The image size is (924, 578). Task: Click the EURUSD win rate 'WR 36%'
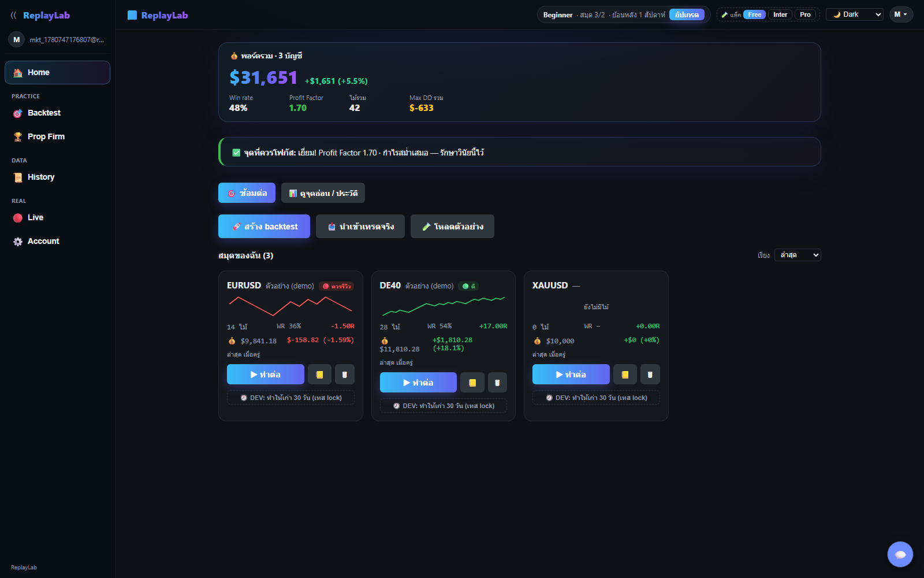[289, 326]
